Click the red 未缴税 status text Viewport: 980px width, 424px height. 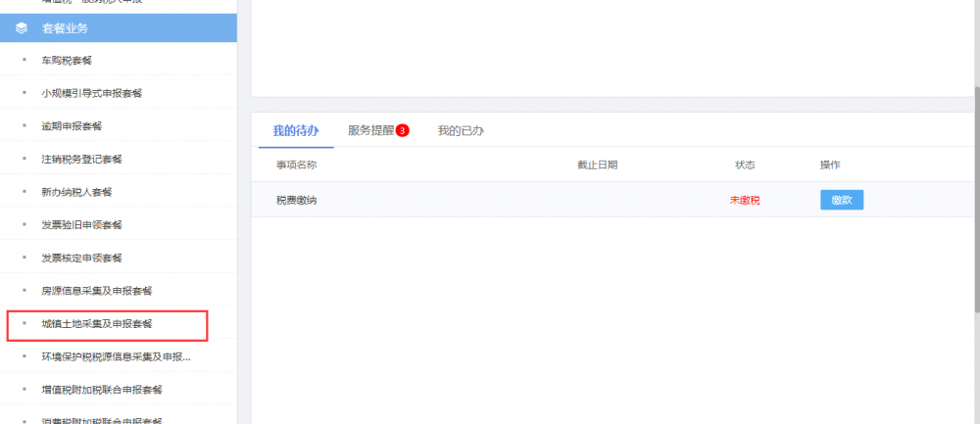[745, 200]
